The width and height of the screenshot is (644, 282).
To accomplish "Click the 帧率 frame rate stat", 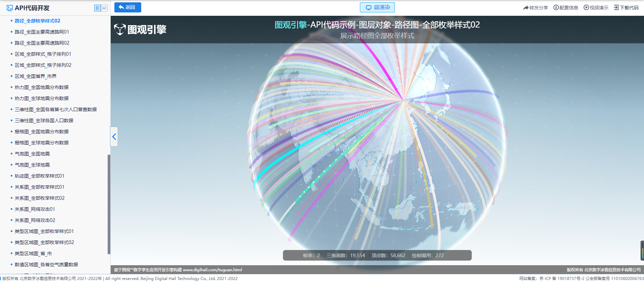I will [311, 255].
